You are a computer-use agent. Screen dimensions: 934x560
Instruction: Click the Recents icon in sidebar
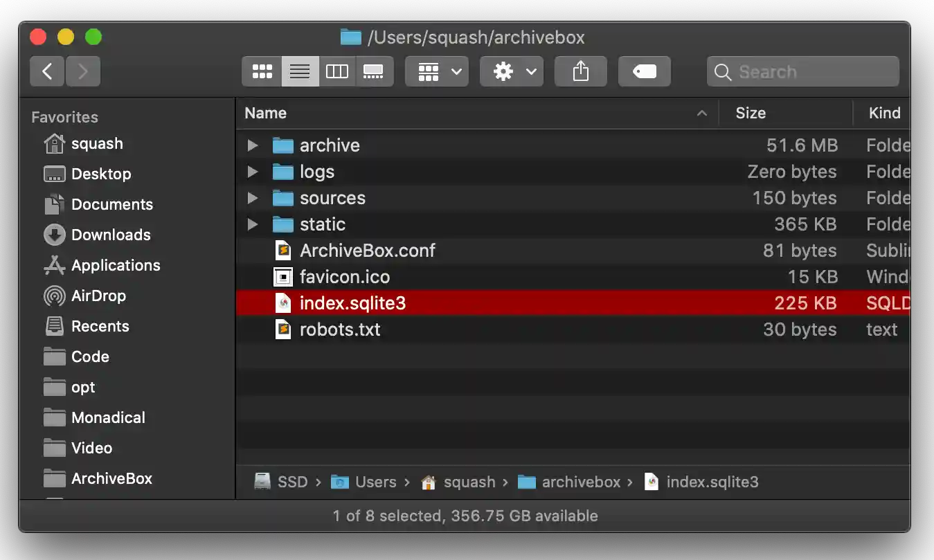(x=54, y=326)
